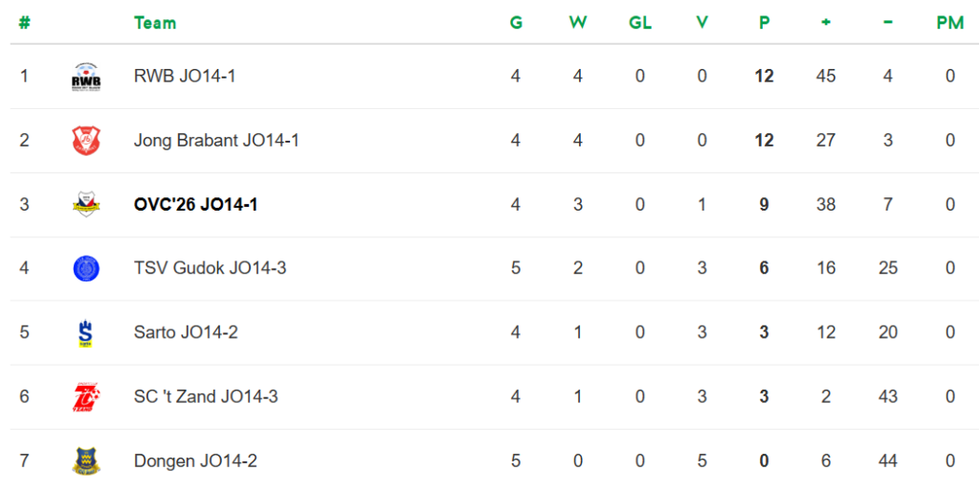980x493 pixels.
Task: Click the W wins column header
Action: [x=578, y=23]
